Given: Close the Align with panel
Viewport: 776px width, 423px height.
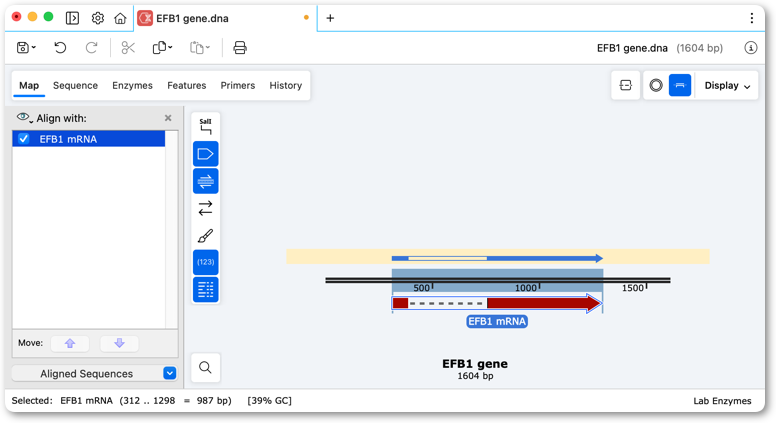Looking at the screenshot, I should (168, 118).
